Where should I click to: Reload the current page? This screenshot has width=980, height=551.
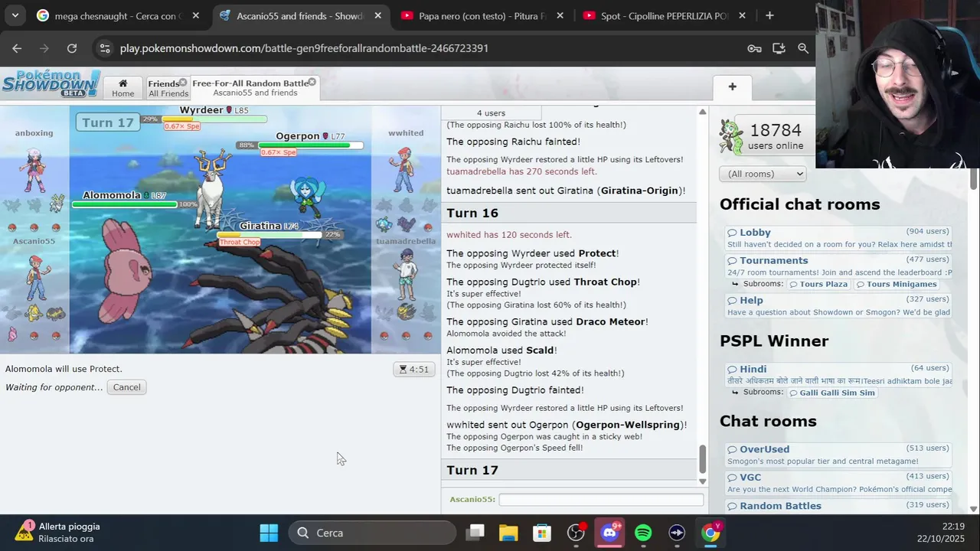72,48
